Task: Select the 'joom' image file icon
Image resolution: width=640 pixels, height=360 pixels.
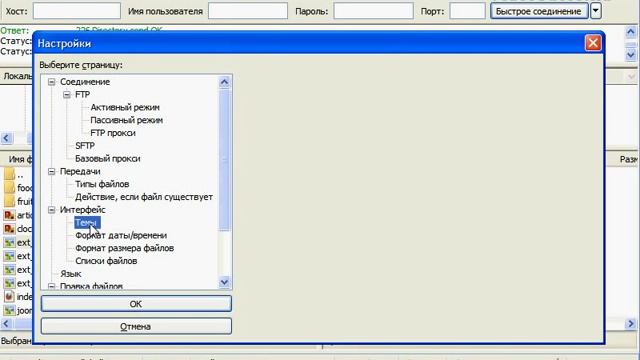Action: (9, 310)
